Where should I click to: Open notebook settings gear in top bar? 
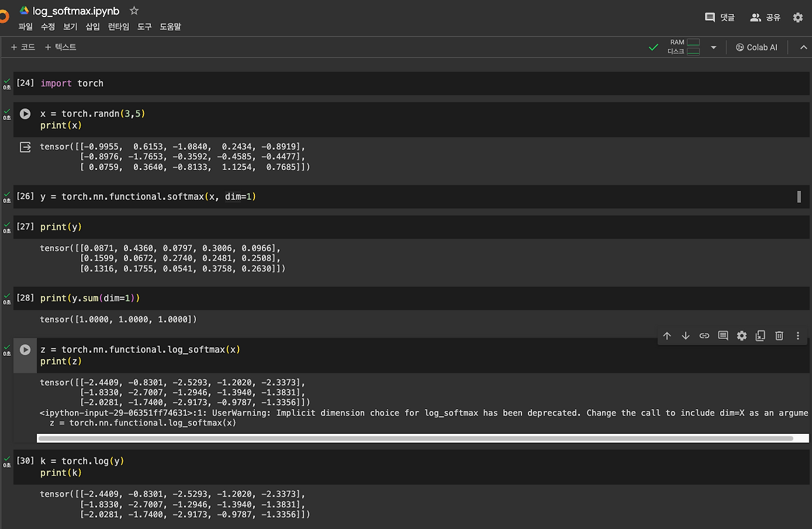(x=797, y=17)
